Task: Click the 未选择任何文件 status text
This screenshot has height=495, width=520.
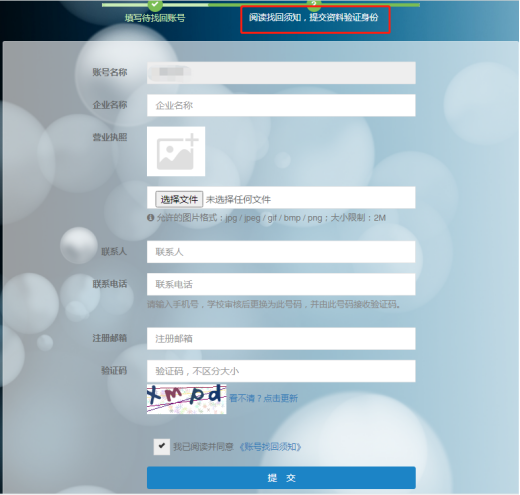Action: click(x=238, y=199)
